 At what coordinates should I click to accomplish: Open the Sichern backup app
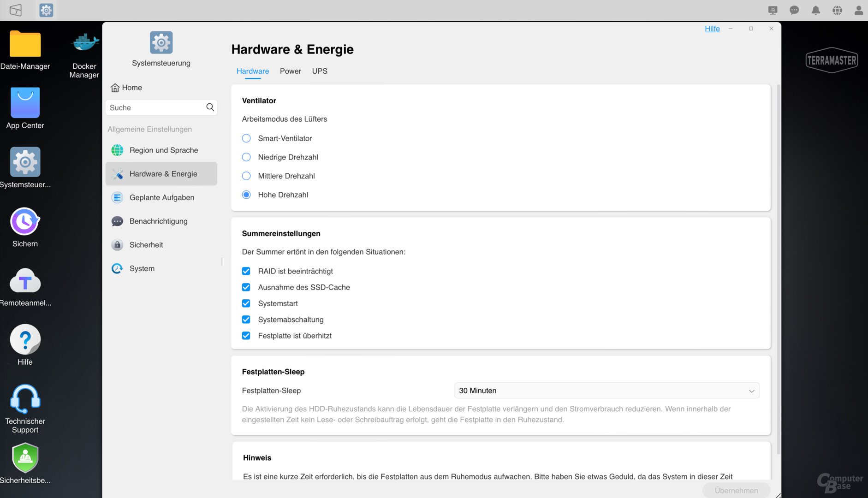coord(25,222)
